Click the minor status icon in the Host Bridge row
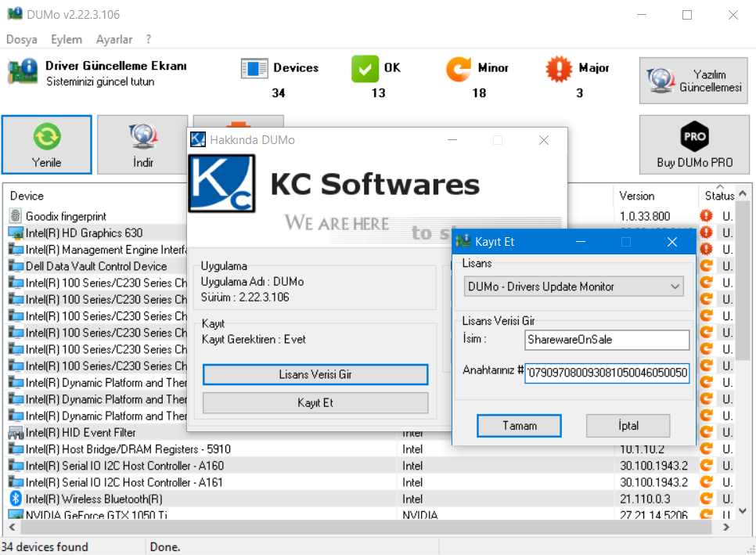The height and width of the screenshot is (555, 756). coord(707,449)
